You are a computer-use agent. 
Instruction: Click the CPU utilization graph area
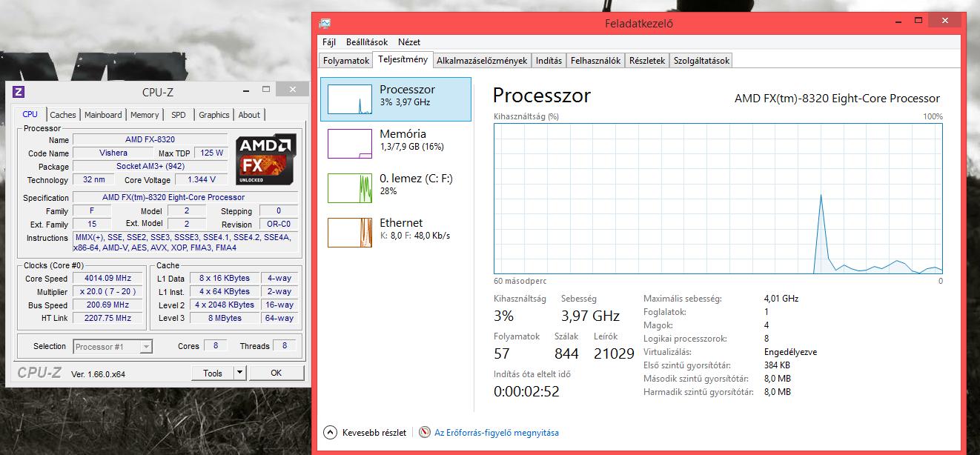point(718,199)
